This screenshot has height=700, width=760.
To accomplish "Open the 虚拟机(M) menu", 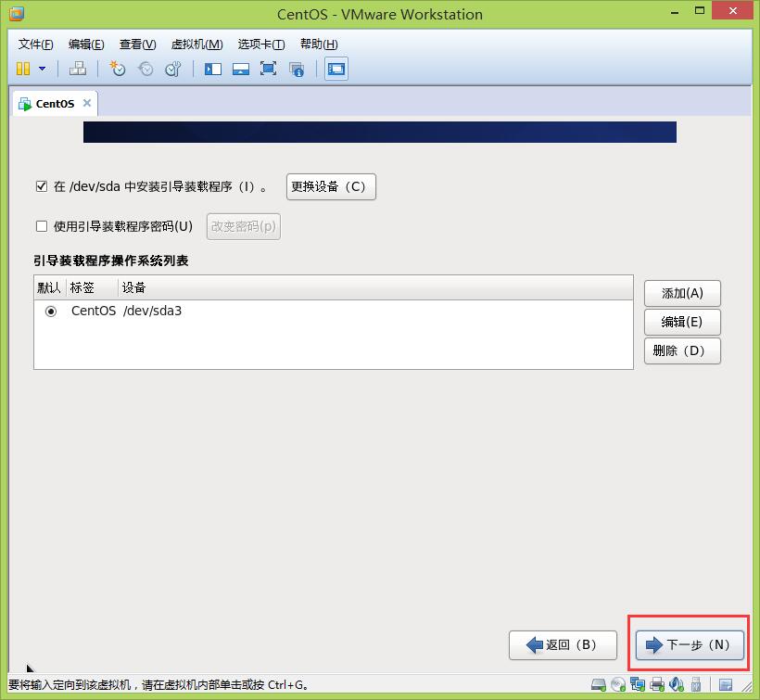I will click(x=196, y=45).
